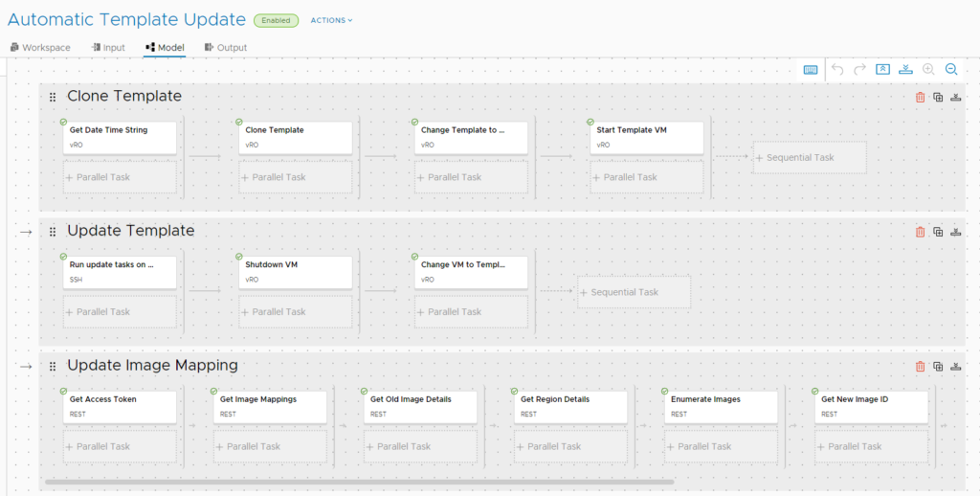Click the horizontal scrollbar in Update Image Mapping
The width and height of the screenshot is (980, 496).
click(360, 483)
